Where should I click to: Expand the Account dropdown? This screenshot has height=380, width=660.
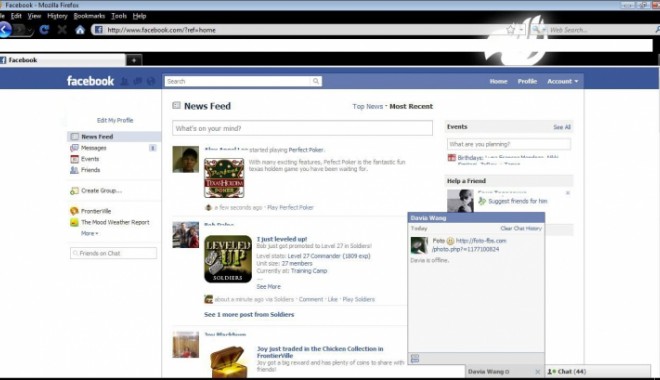point(562,81)
